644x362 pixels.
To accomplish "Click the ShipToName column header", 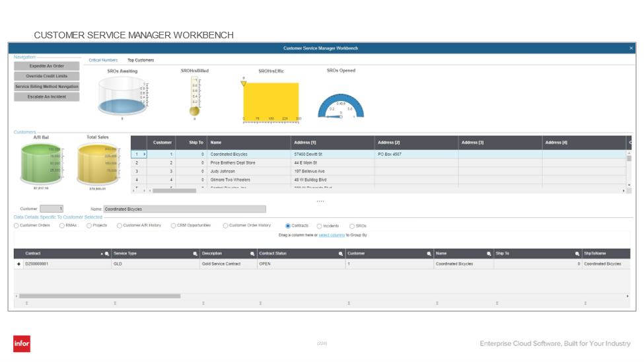I will pos(606,254).
